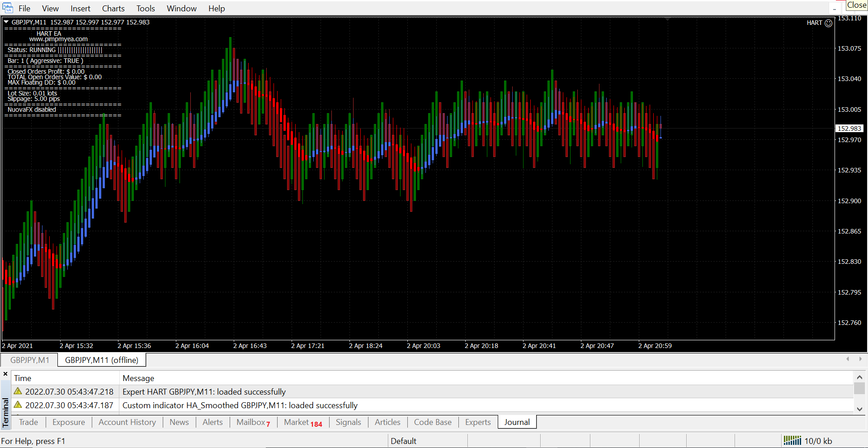
Task: Close the Terminal panel with the X
Action: pos(5,374)
